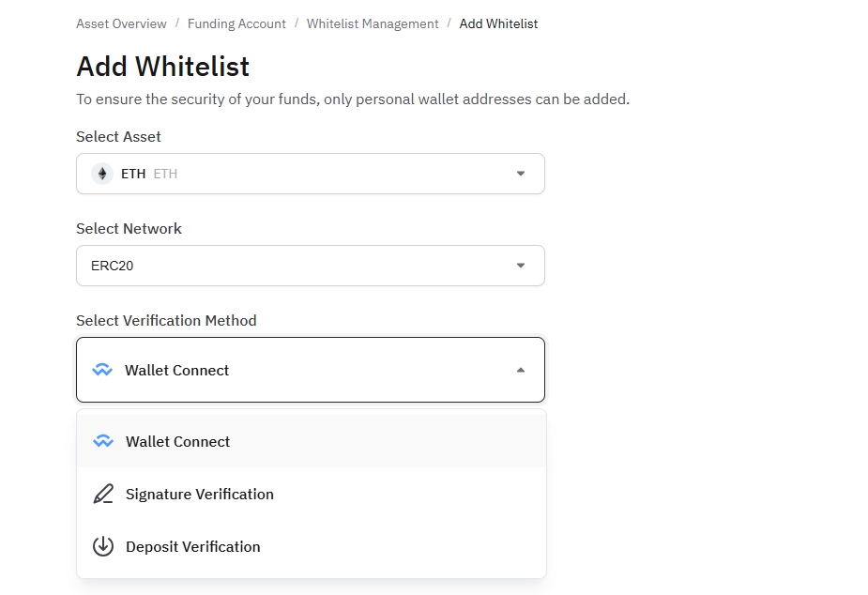Click the Wallet Connect verification method field
Viewport: 868px width, 595px height.
pos(311,370)
